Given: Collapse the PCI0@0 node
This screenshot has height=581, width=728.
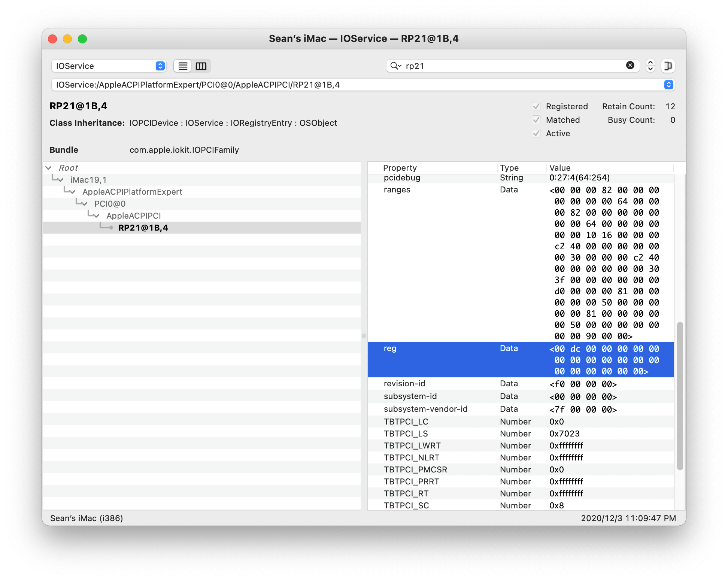Looking at the screenshot, I should pos(85,204).
